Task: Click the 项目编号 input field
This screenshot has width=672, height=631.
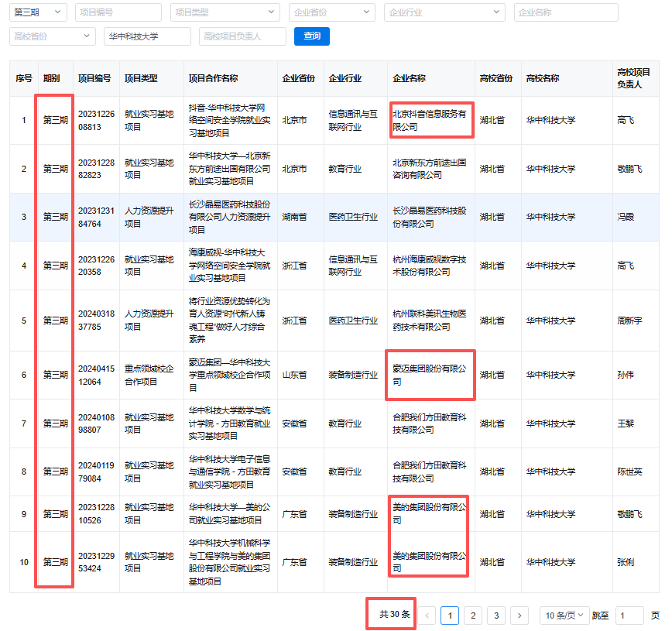Action: (x=118, y=12)
